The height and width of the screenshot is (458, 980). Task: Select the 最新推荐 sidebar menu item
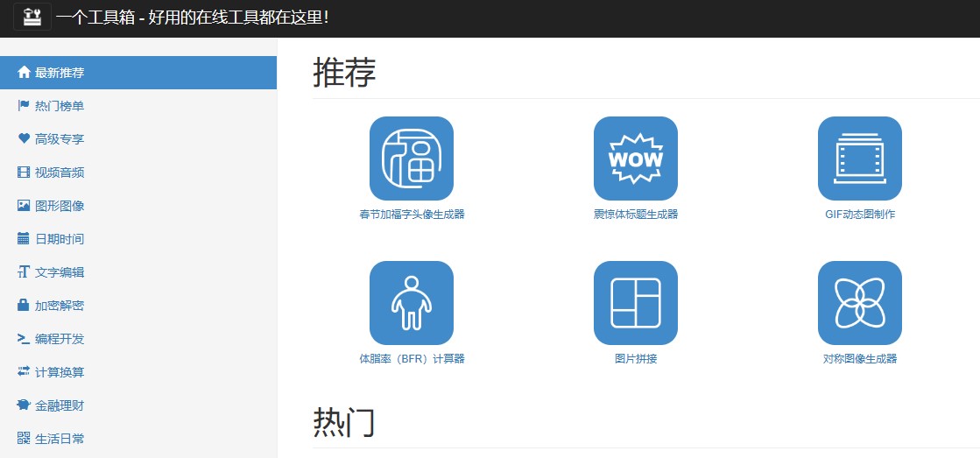click(x=138, y=73)
